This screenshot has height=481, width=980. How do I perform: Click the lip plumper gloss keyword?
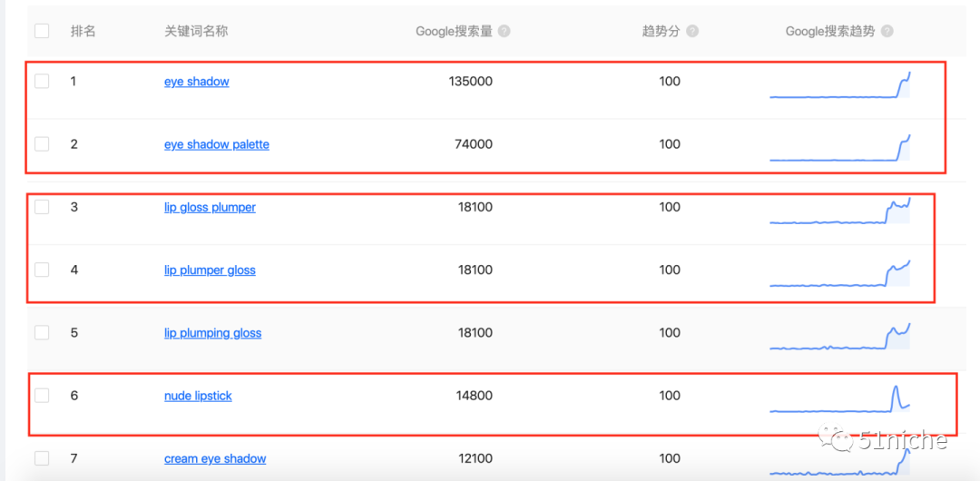point(210,270)
